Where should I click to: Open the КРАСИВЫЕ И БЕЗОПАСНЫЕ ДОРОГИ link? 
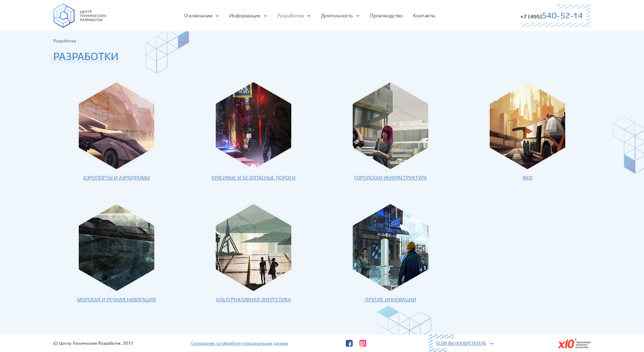coord(254,178)
